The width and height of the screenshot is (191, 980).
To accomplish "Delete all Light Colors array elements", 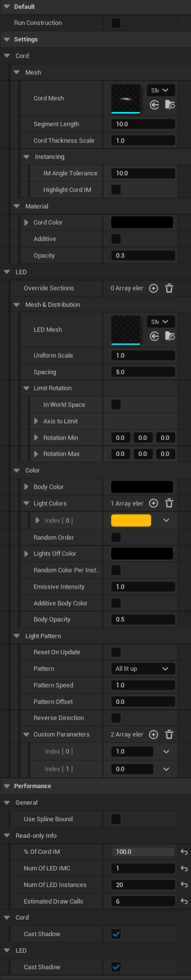I will [x=169, y=503].
